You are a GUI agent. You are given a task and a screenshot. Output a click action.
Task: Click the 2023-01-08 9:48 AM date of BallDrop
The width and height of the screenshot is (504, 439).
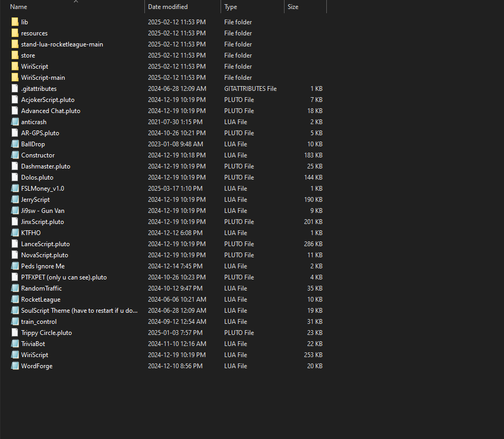click(176, 144)
